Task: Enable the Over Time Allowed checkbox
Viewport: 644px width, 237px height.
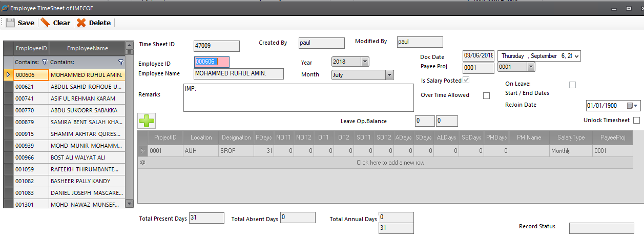Action: [x=486, y=95]
